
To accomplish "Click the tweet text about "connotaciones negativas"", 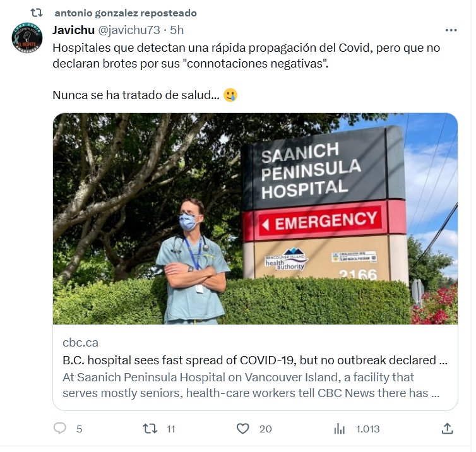I will [x=246, y=56].
